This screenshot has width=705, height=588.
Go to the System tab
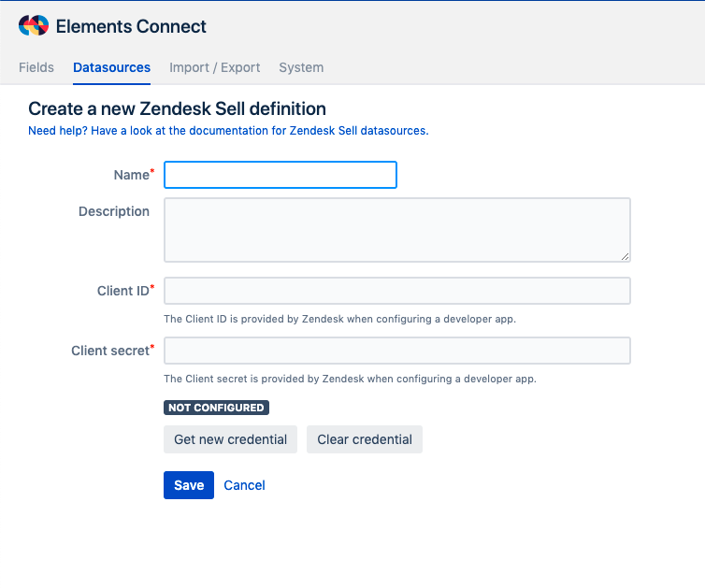point(301,67)
